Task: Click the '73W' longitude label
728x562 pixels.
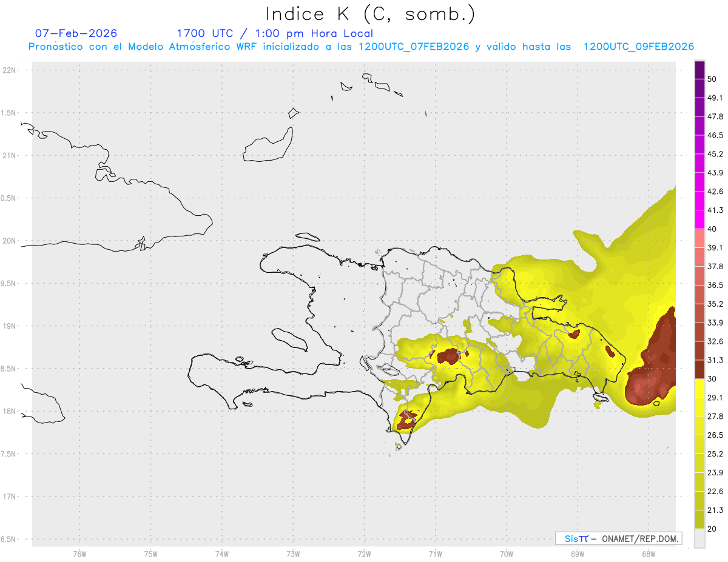Action: pyautogui.click(x=293, y=554)
